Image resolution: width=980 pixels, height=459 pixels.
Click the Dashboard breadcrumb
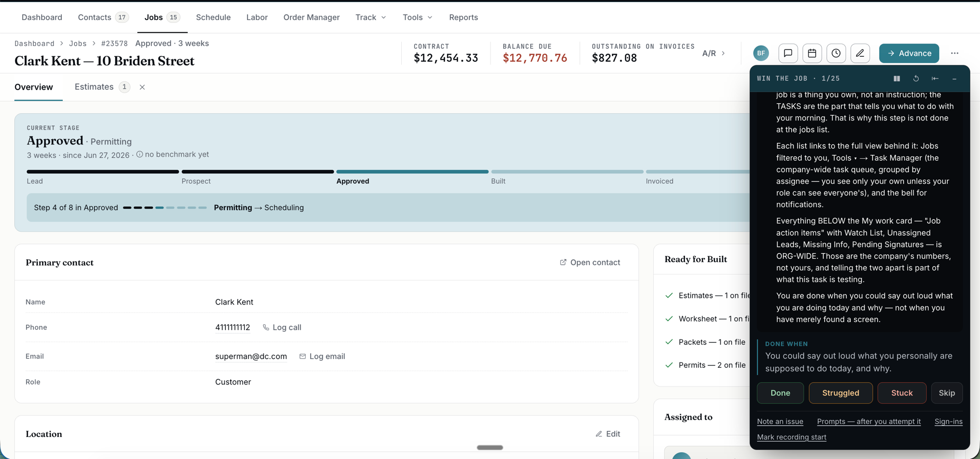[x=34, y=44]
